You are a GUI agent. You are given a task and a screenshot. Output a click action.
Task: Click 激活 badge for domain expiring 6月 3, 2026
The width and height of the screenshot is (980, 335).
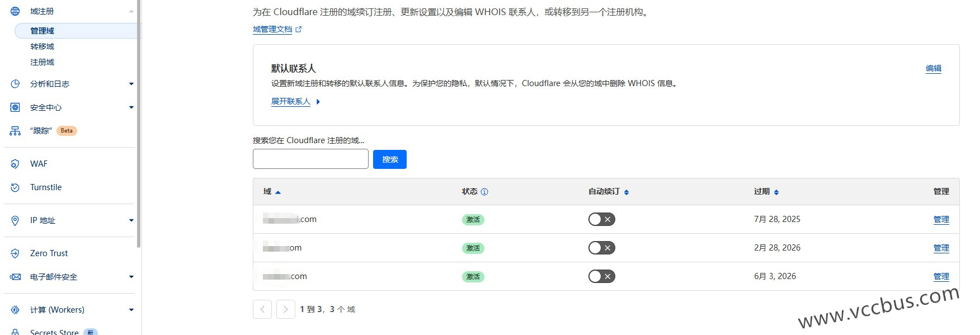[x=473, y=277]
